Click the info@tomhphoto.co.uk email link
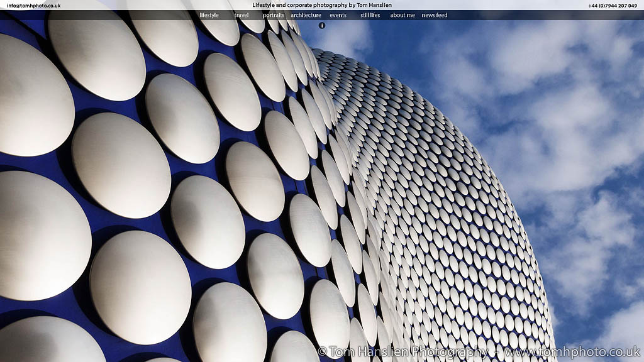Screen dimensions: 644x362 (34, 6)
